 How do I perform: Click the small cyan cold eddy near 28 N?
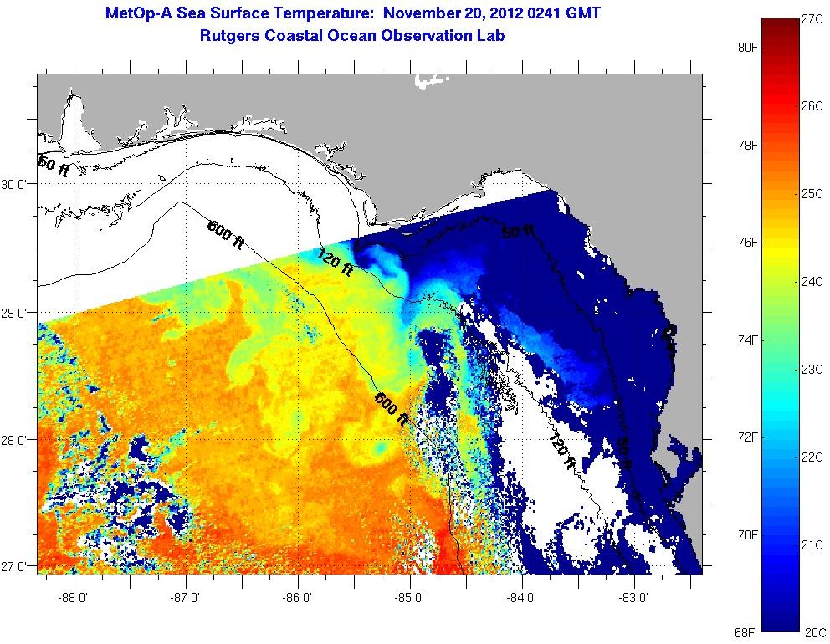[x=381, y=449]
